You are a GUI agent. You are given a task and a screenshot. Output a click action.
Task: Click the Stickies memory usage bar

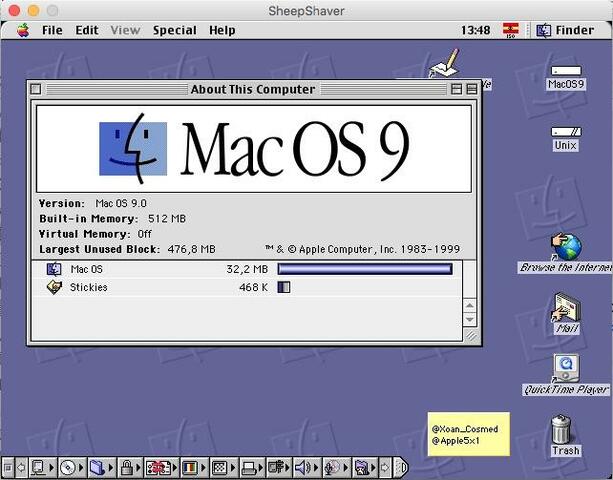284,287
